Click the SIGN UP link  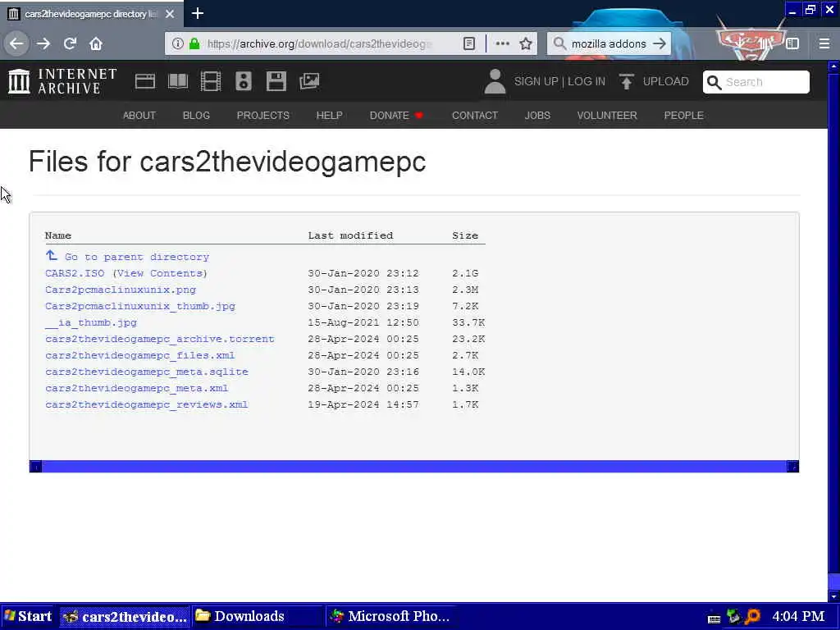(536, 81)
